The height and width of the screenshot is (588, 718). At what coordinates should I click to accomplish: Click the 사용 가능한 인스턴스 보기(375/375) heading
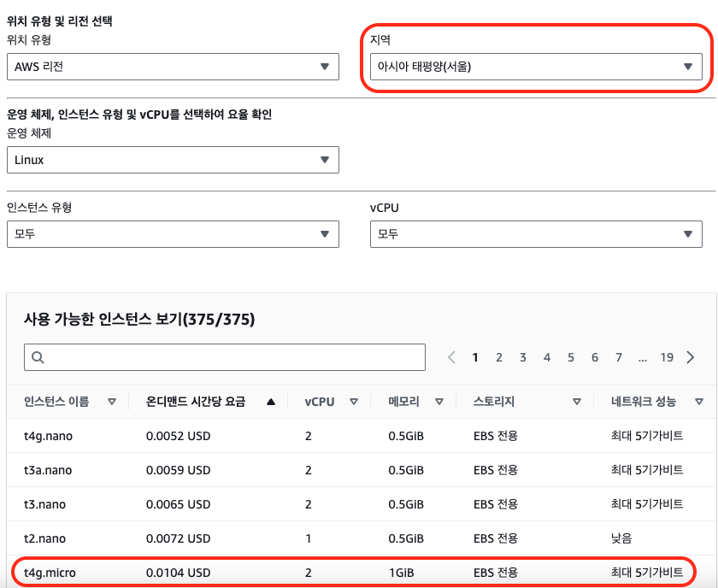(139, 319)
